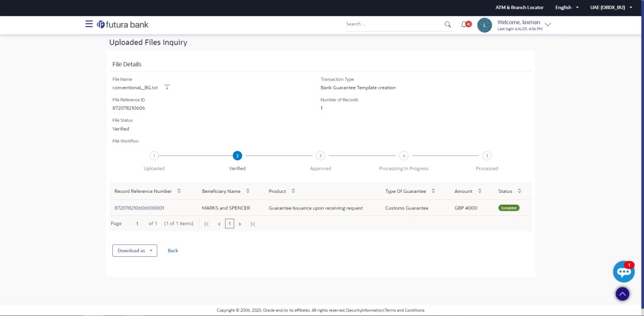644x316 pixels.
Task: Click the conventionaL_BG.txt file name
Action: (135, 88)
